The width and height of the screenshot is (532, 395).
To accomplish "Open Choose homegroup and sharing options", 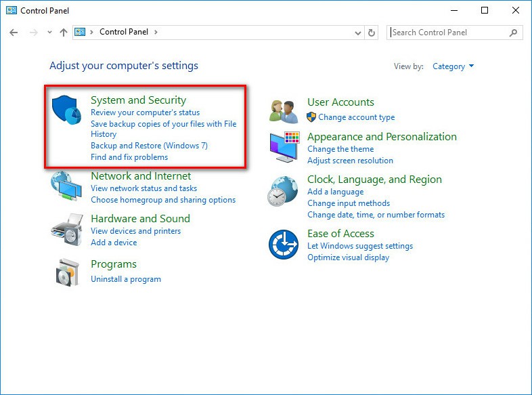I will click(x=163, y=200).
